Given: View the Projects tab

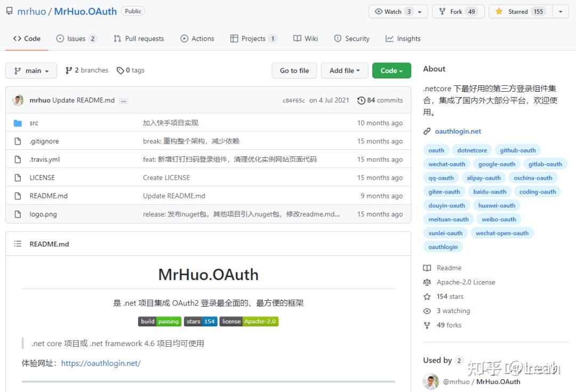Looking at the screenshot, I should point(251,38).
